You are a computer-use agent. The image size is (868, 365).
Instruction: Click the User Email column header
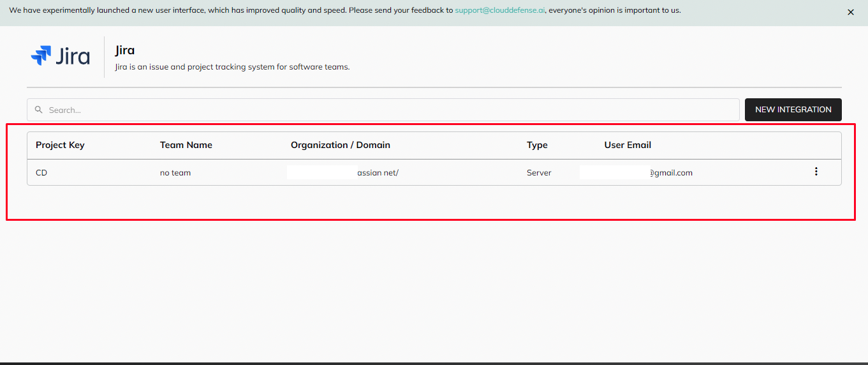pos(628,145)
